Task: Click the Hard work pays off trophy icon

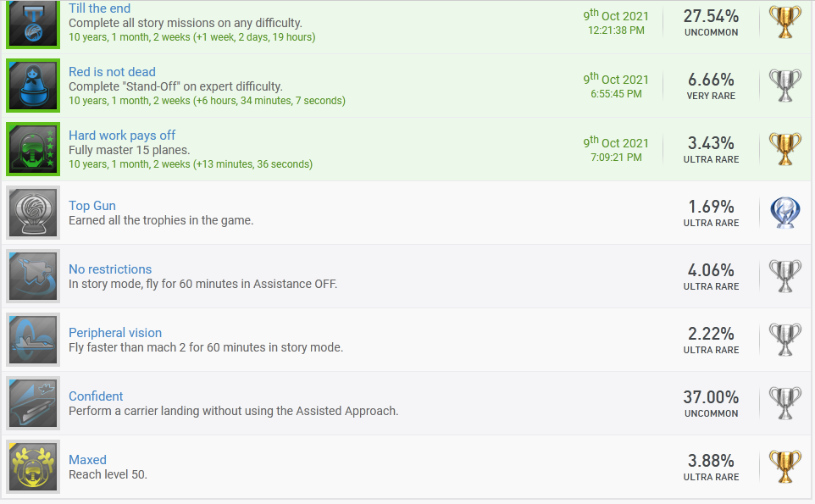Action: point(34,149)
